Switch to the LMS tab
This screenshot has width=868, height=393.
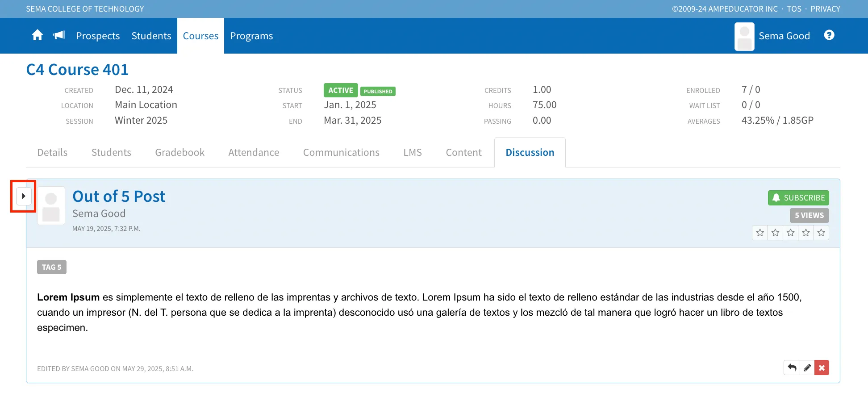coord(413,152)
